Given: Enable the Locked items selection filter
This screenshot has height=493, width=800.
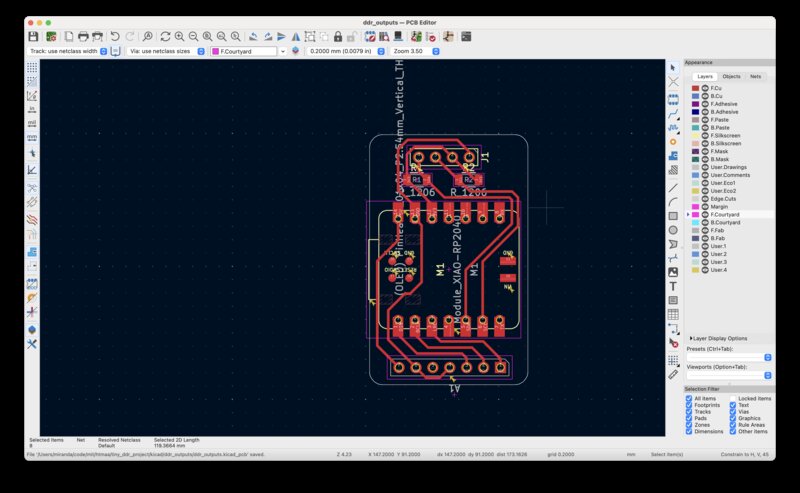Looking at the screenshot, I should 733,398.
